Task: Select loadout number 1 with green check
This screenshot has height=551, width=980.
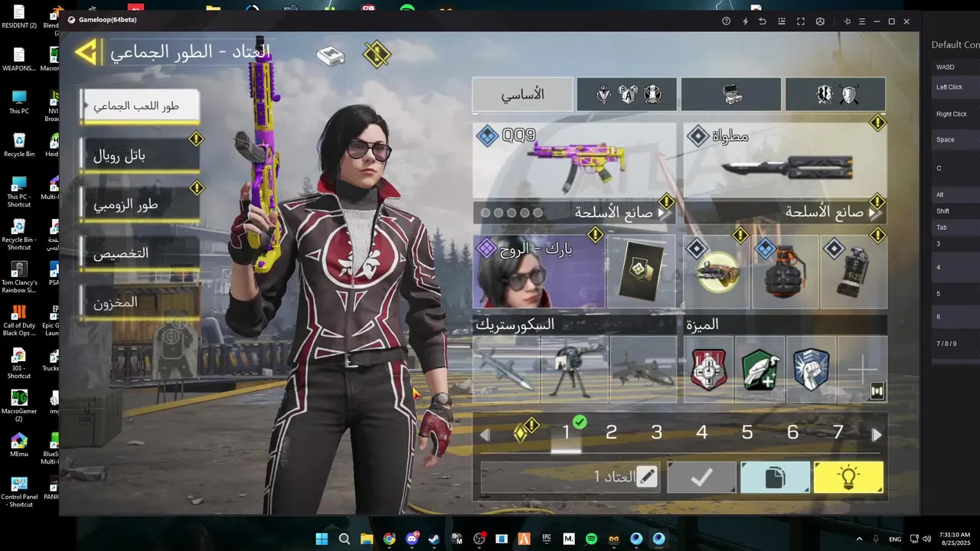Action: (567, 433)
